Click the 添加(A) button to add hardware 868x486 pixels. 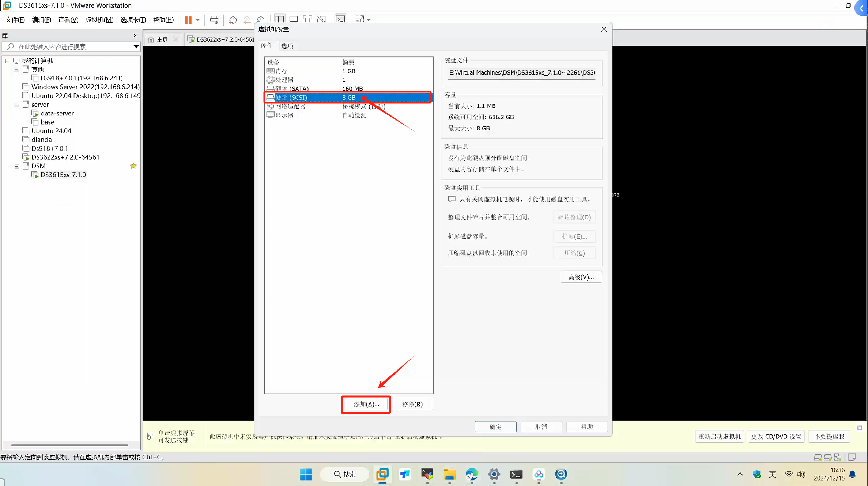click(366, 404)
